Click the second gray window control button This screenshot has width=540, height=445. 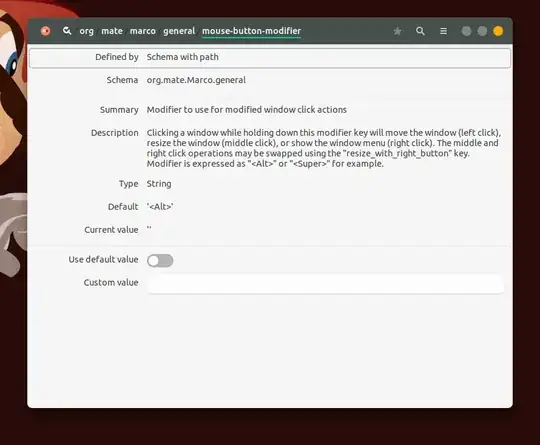(x=482, y=31)
